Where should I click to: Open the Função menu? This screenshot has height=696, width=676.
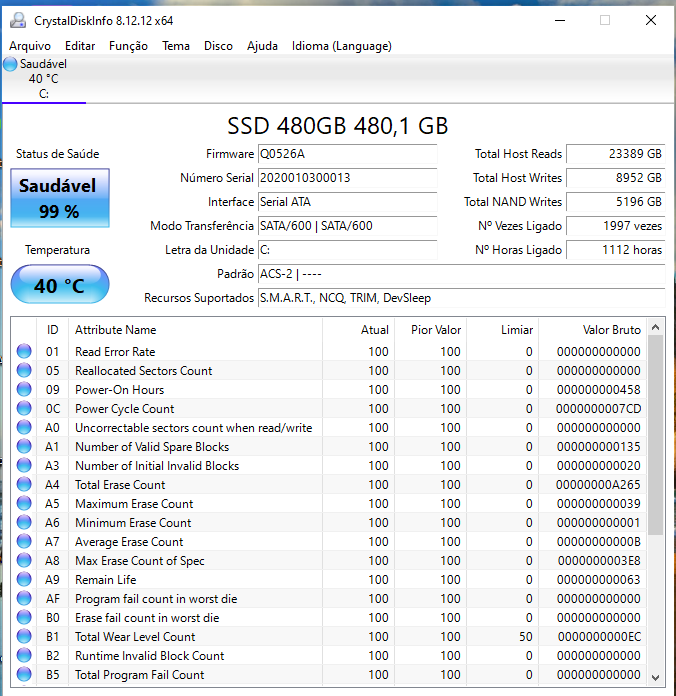point(128,46)
